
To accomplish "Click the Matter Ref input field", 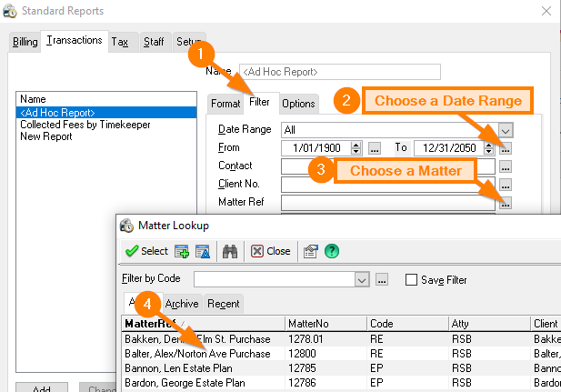I will tap(388, 203).
